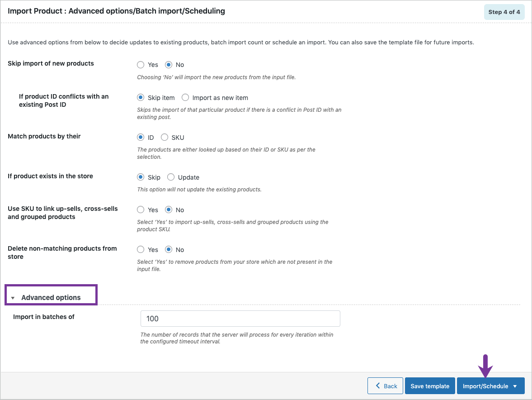Click the 'Step 4 of 4' badge
Screen dimensions: 532x400
click(504, 12)
